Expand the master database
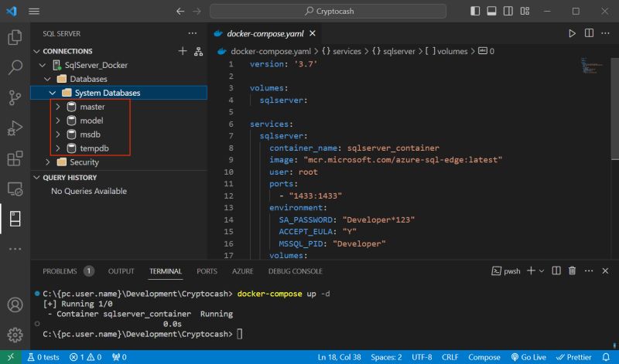This screenshot has height=364, width=619. coord(58,107)
